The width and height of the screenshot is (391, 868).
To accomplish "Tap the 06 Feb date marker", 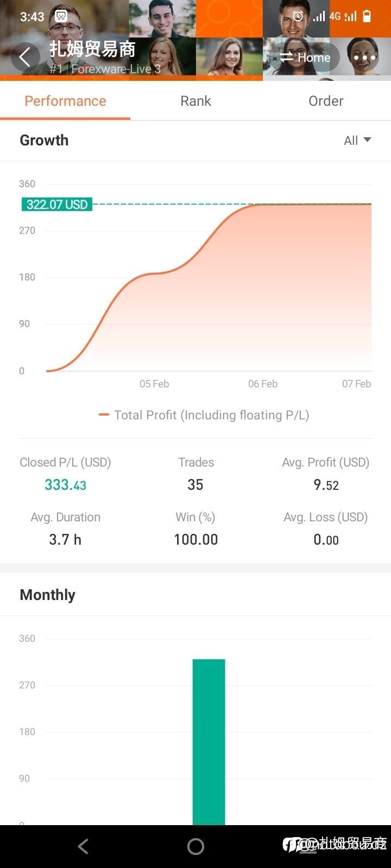I will [x=263, y=384].
